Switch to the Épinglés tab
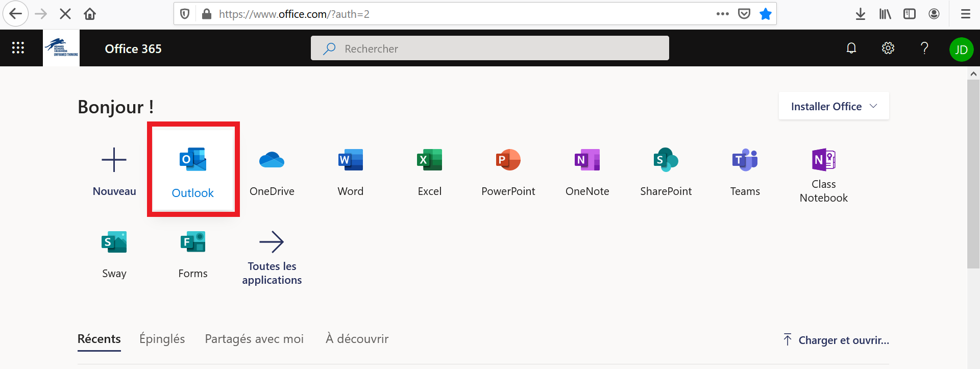The image size is (980, 369). click(x=162, y=339)
